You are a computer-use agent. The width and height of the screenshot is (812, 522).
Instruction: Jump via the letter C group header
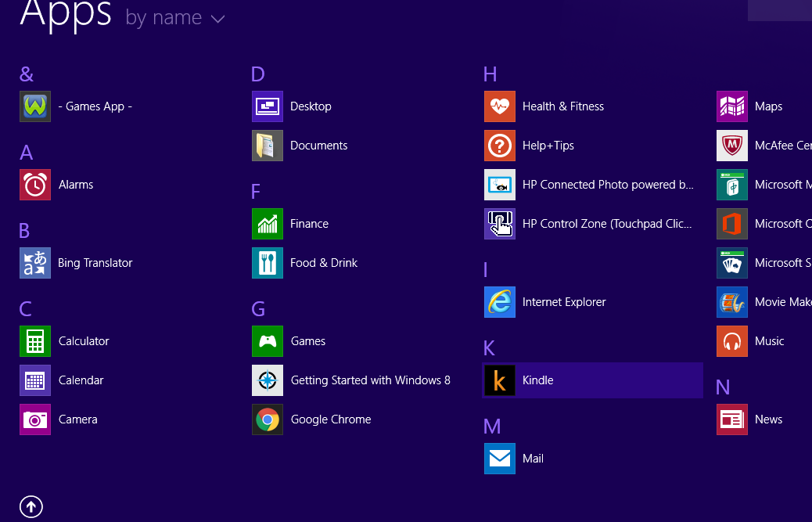26,309
